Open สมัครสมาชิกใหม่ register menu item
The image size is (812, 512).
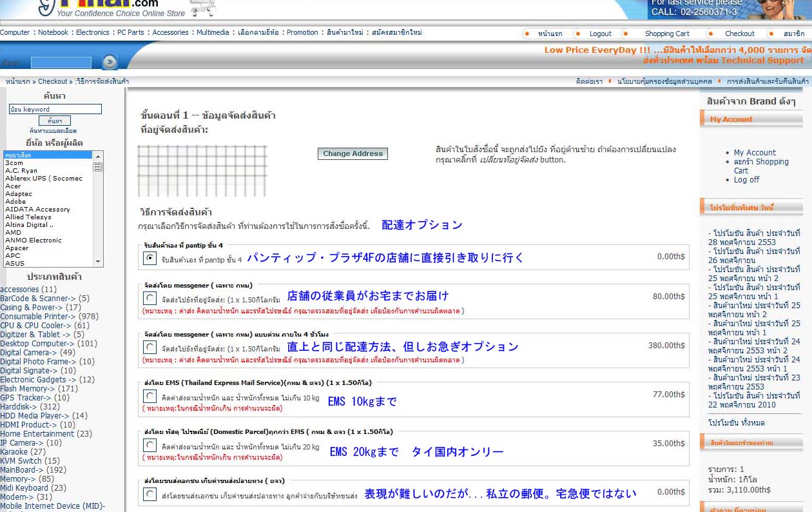click(x=397, y=32)
